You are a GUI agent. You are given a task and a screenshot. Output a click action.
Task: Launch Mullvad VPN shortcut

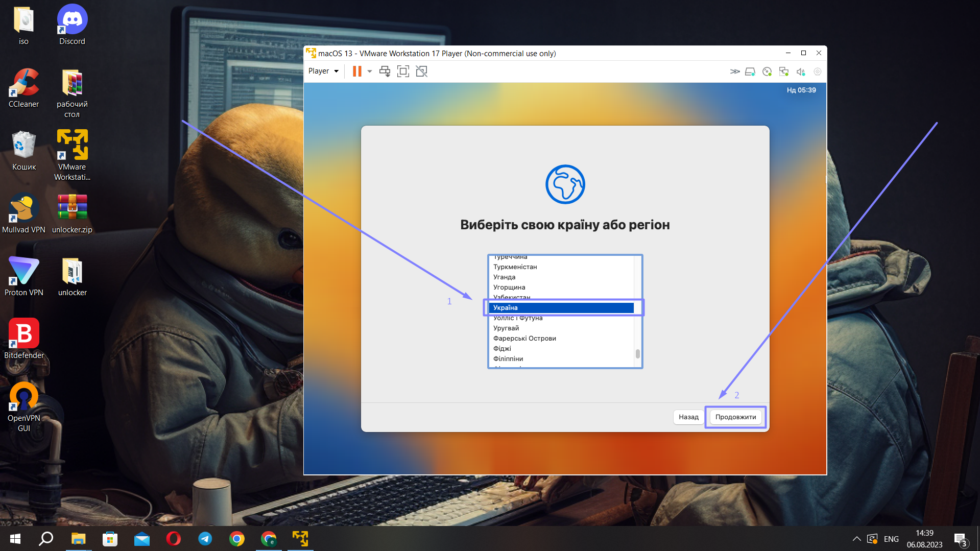[x=23, y=214]
